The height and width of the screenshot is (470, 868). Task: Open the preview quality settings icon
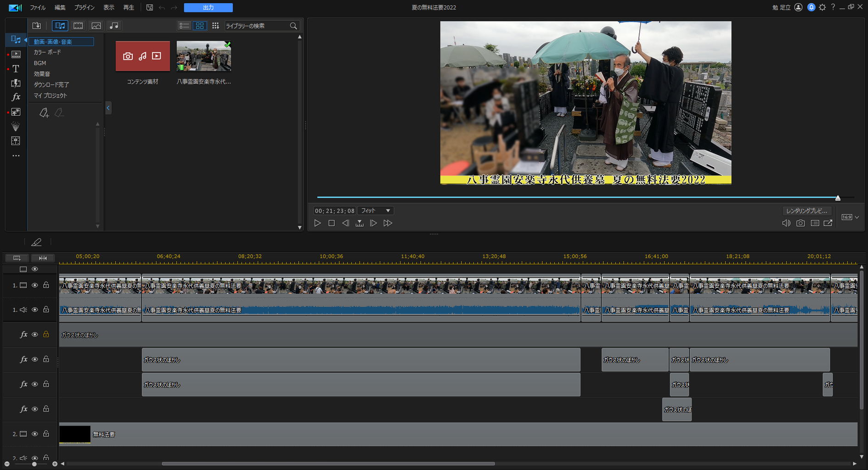click(815, 223)
